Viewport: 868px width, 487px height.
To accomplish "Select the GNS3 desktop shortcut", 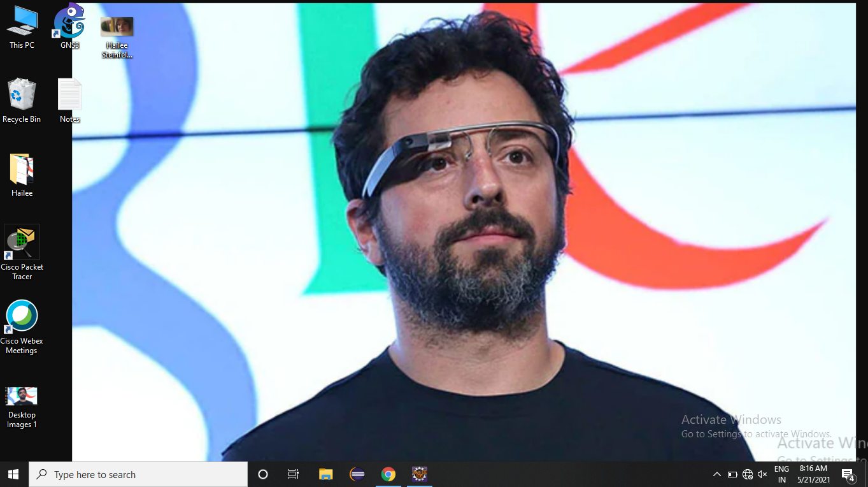I will pos(69,27).
